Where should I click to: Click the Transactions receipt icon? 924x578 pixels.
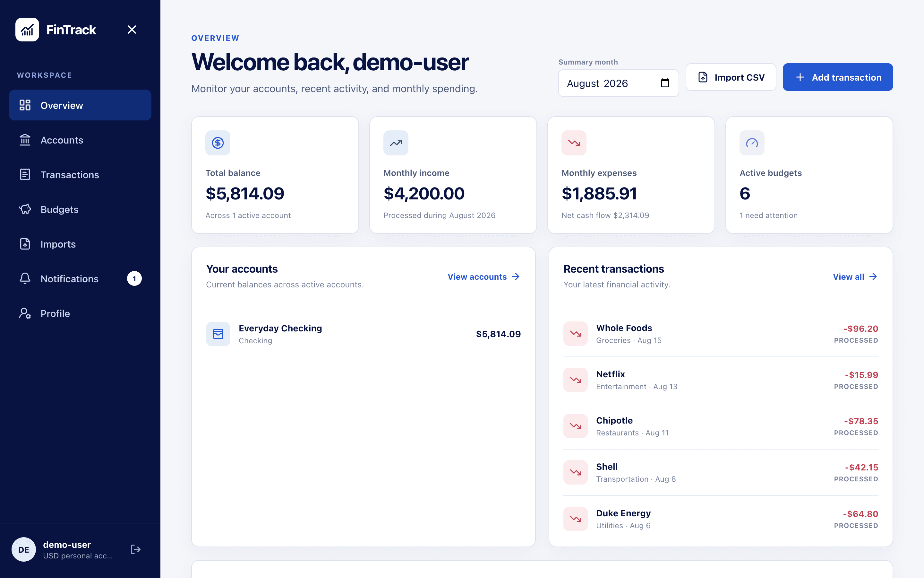click(x=25, y=175)
